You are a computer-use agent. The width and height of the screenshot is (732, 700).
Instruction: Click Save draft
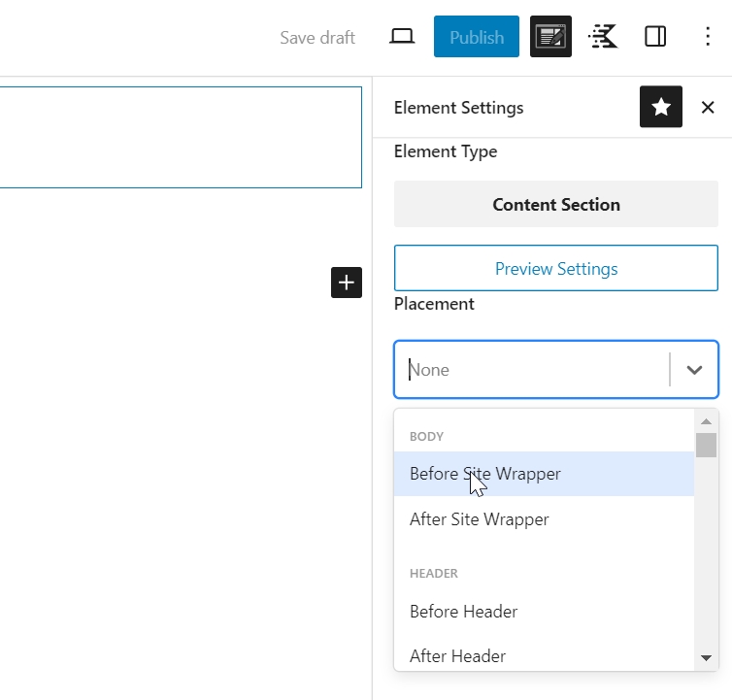tap(317, 38)
